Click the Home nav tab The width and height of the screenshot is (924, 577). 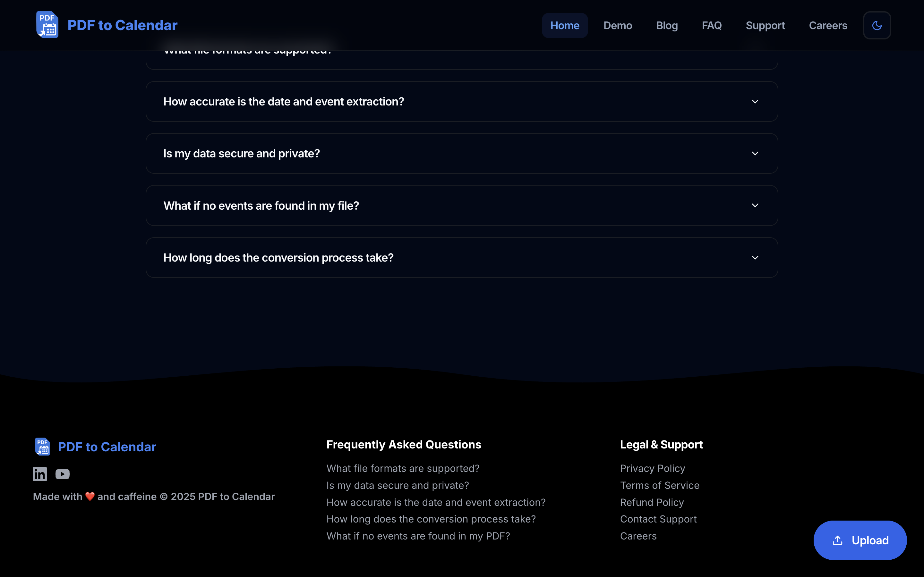[x=564, y=26]
